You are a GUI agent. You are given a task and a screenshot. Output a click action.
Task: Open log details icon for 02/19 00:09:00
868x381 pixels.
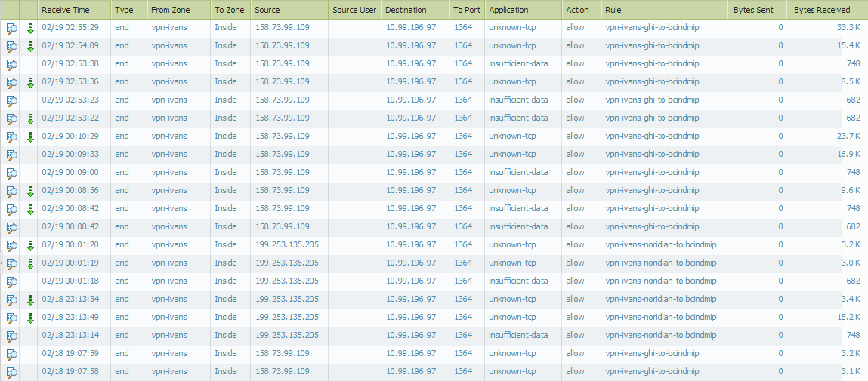pyautogui.click(x=12, y=173)
